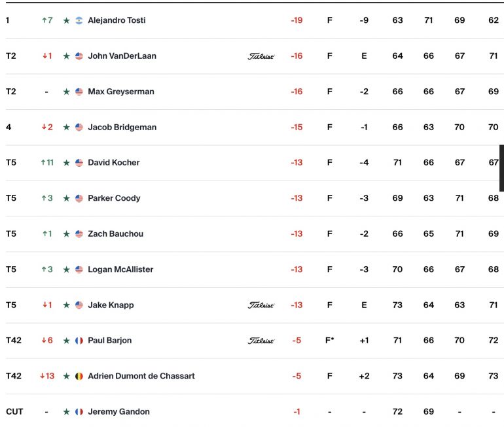Click red down arrow in Jacob Bridgeman row
Viewport: 504px width, 427px height.
[x=44, y=127]
